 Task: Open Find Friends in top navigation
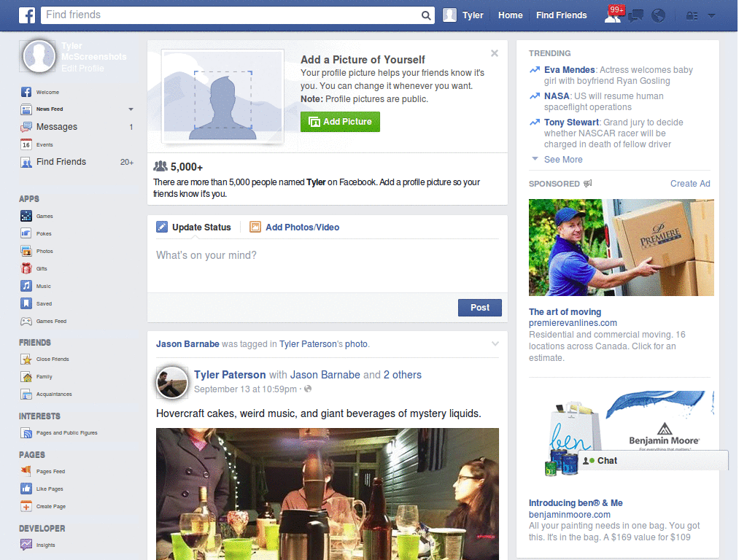click(561, 15)
